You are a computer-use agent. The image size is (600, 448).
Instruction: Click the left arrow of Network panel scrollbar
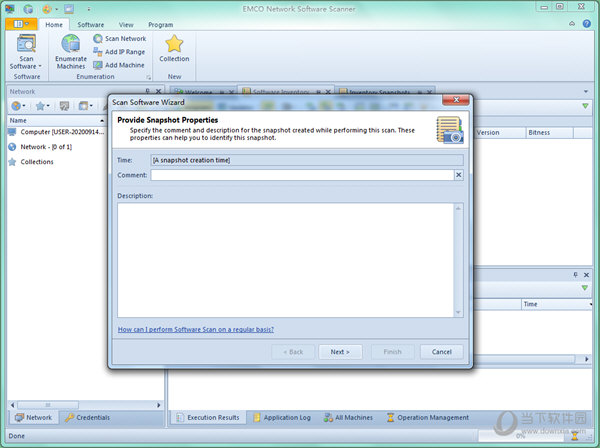pyautogui.click(x=13, y=405)
